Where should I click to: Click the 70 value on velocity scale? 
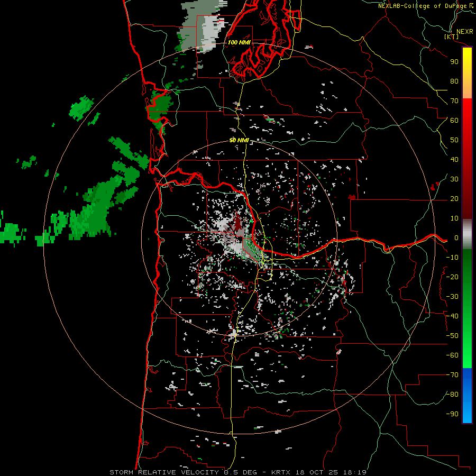[454, 101]
